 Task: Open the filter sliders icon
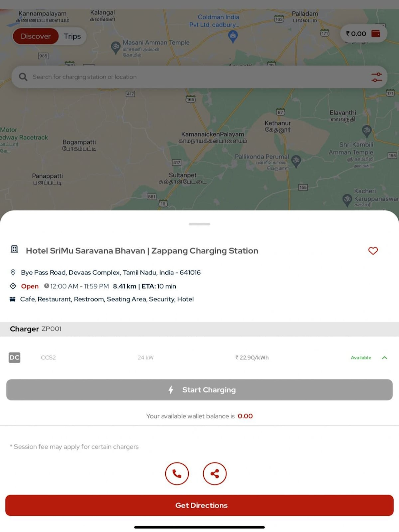(x=376, y=77)
